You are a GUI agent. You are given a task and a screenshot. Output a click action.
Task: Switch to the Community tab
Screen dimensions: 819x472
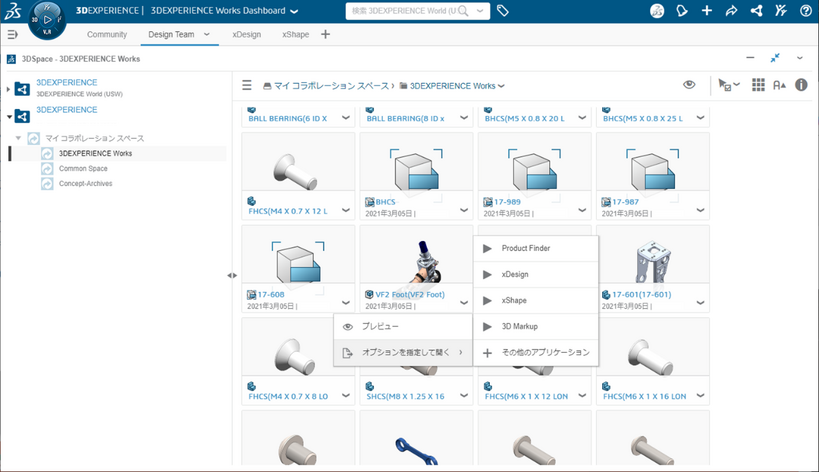[x=107, y=35]
